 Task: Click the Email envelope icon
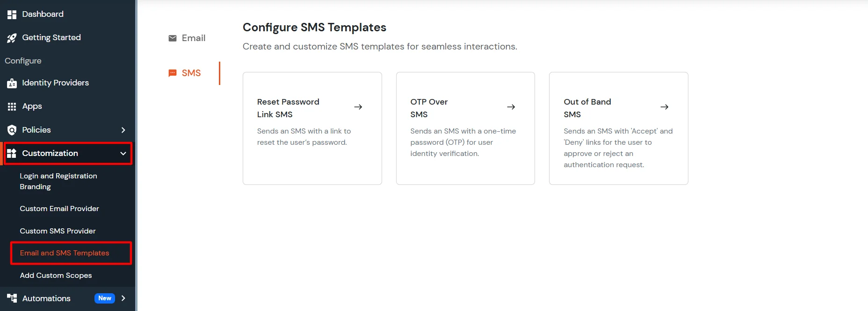[x=172, y=38]
